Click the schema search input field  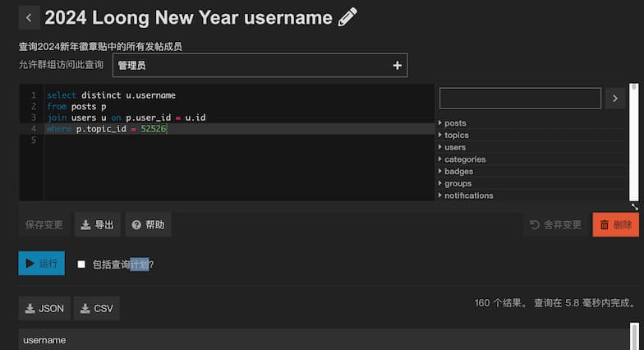click(520, 99)
